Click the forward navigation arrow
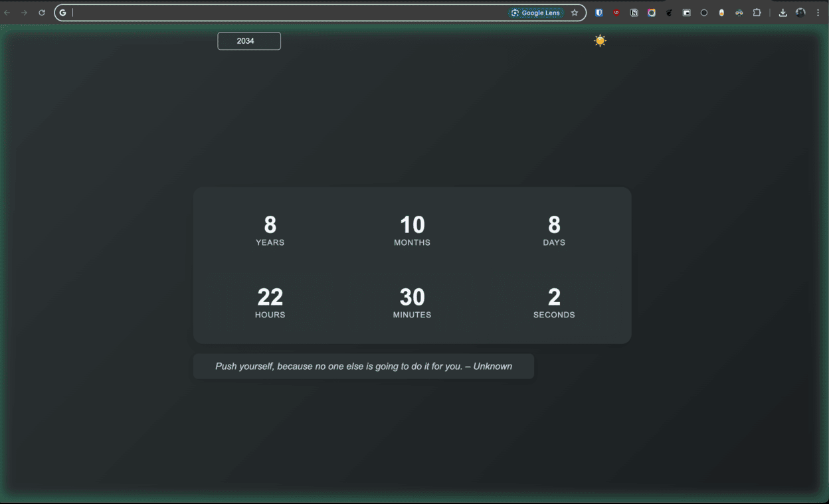 click(24, 12)
